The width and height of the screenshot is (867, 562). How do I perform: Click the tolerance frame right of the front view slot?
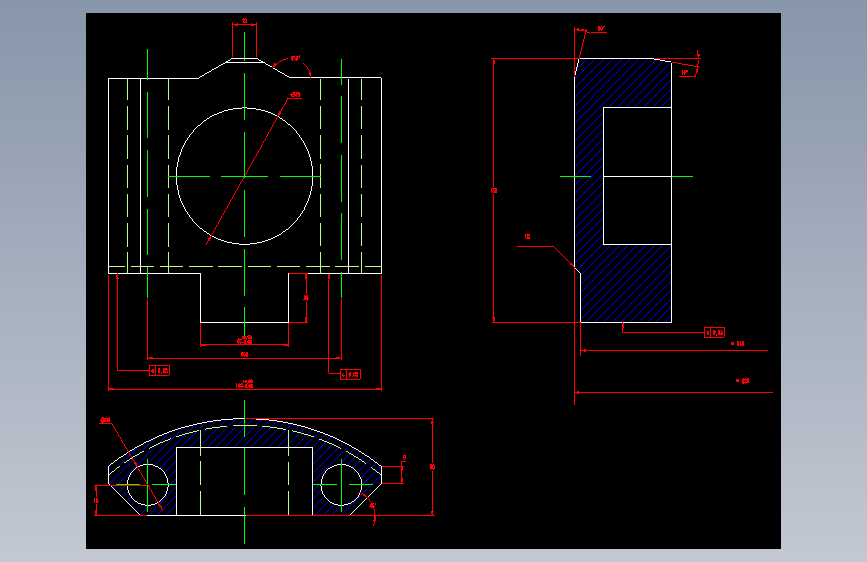351,374
